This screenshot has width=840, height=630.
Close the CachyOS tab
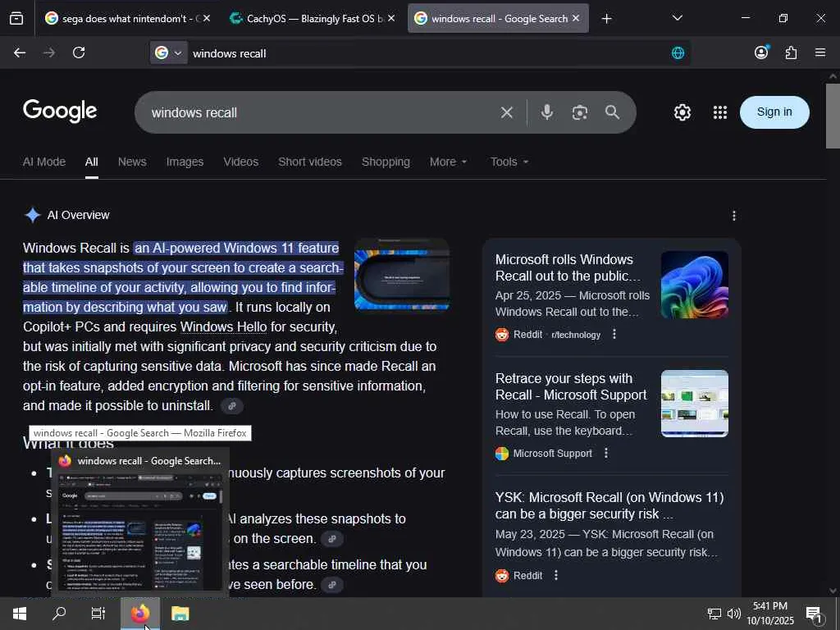coord(391,18)
